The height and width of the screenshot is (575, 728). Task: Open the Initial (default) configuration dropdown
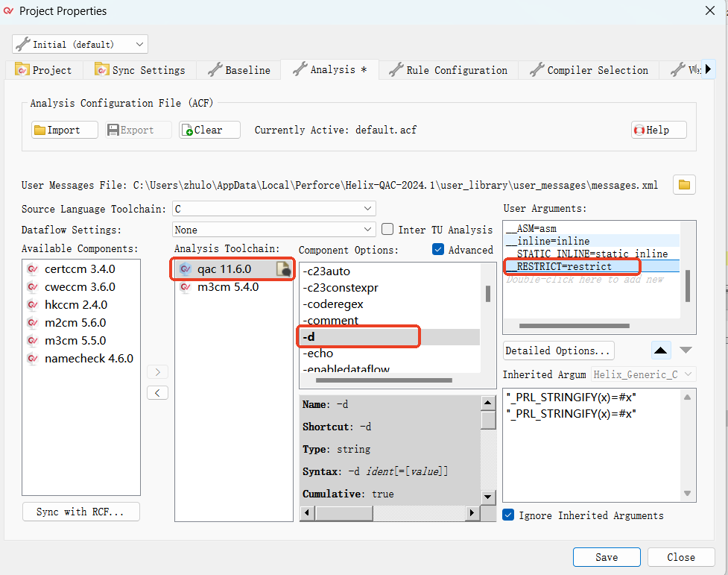click(x=80, y=44)
